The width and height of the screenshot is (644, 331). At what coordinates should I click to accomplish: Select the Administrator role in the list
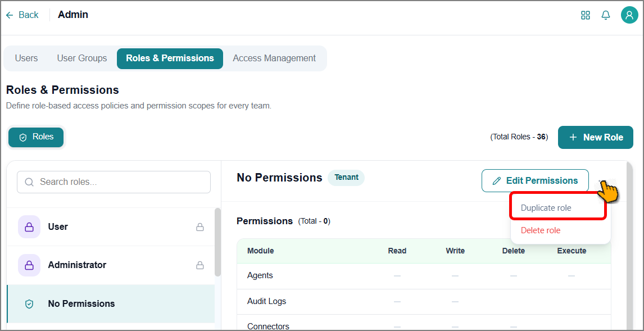[111, 265]
